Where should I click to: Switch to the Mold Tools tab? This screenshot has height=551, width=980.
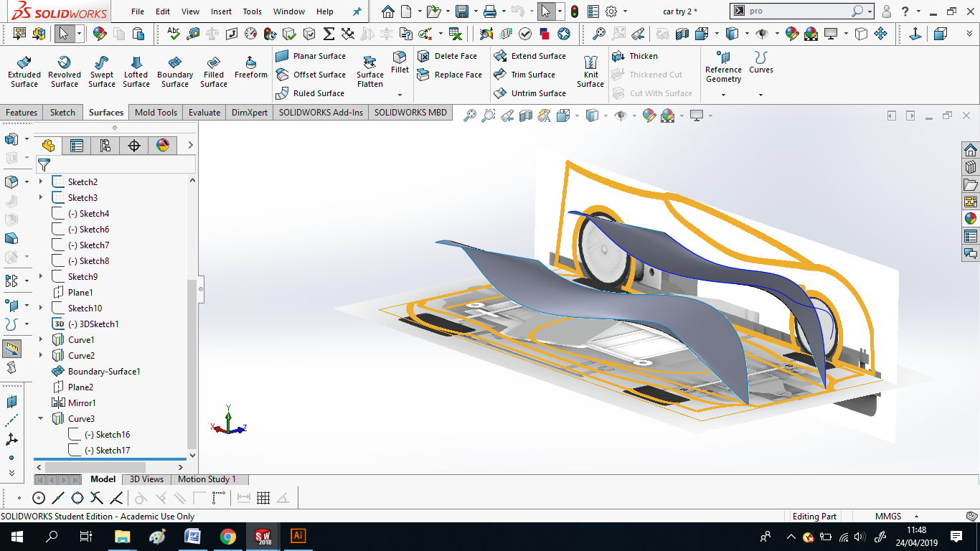coord(156,112)
